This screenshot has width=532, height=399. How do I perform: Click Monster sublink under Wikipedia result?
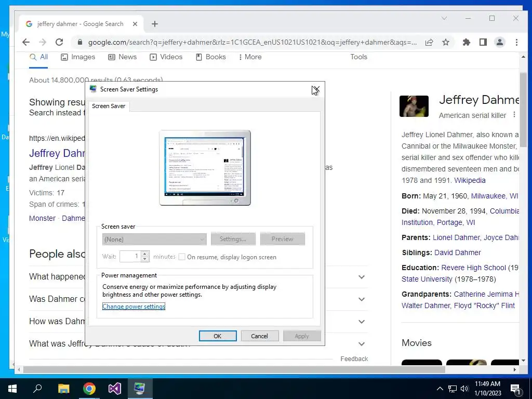click(42, 218)
